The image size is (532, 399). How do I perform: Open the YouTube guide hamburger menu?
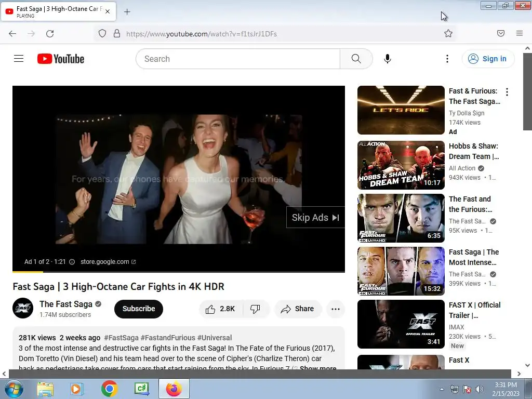click(19, 59)
